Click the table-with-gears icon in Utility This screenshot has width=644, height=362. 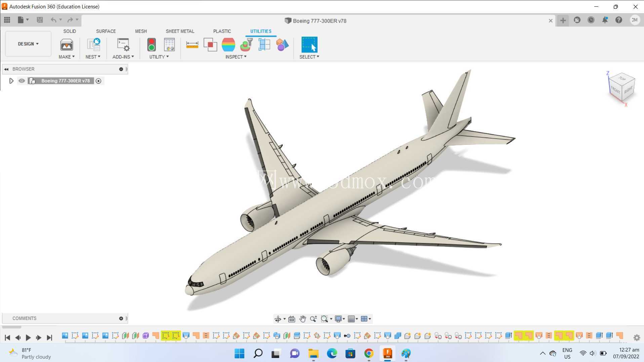169,44
